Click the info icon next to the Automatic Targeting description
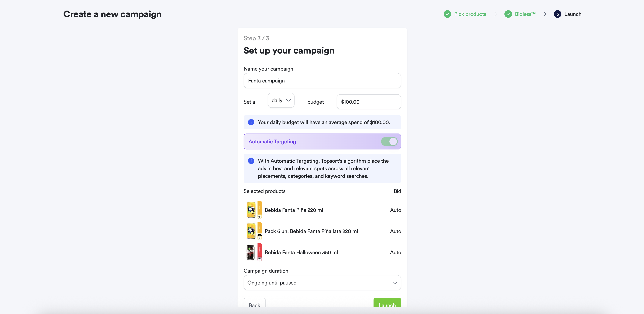The height and width of the screenshot is (314, 644). point(251,161)
